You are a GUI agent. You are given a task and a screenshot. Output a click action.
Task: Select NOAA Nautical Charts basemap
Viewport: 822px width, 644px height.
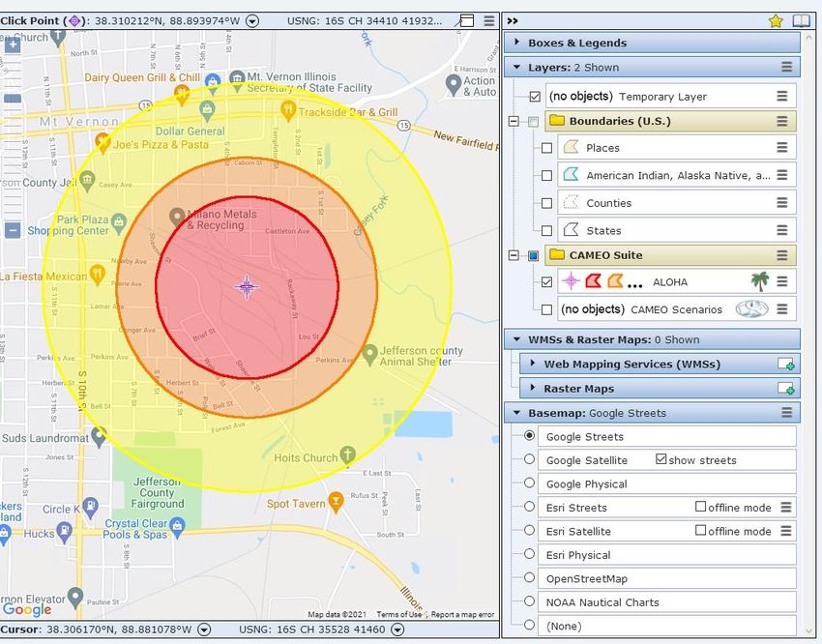[x=530, y=601]
